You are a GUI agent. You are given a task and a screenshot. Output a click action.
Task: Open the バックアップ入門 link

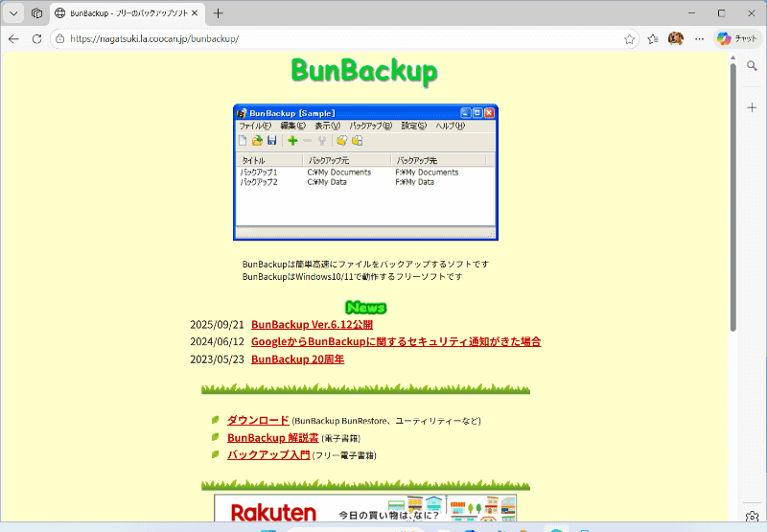coord(268,454)
